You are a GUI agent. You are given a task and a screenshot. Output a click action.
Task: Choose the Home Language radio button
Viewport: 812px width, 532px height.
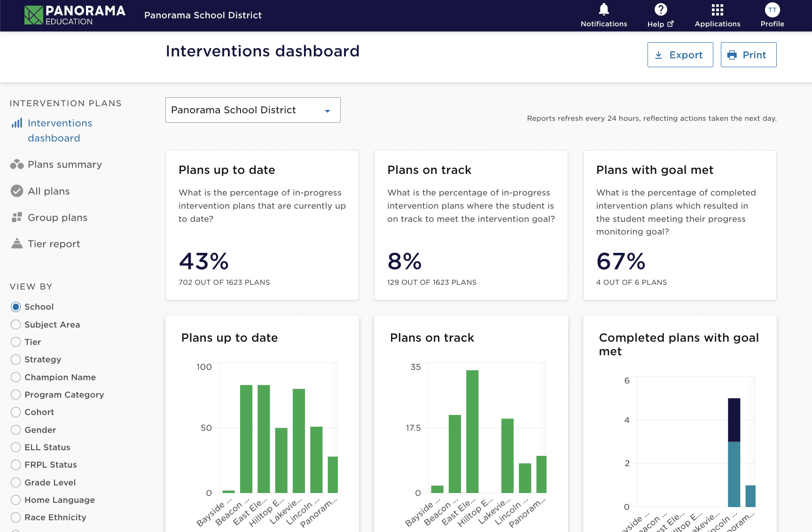click(x=16, y=500)
